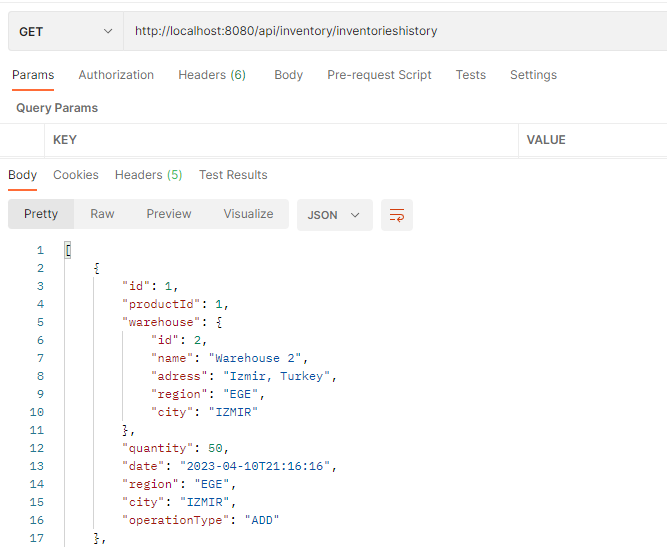Image resolution: width=667 pixels, height=547 pixels.
Task: Switch to the Cookies tab
Action: (76, 175)
